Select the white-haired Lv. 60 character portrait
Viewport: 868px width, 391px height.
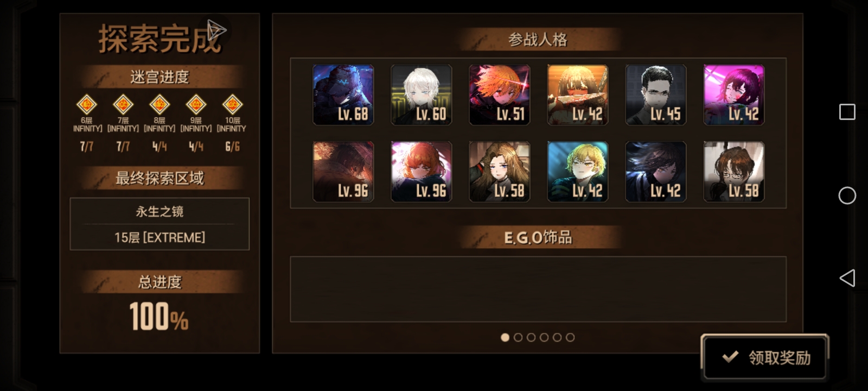click(422, 95)
